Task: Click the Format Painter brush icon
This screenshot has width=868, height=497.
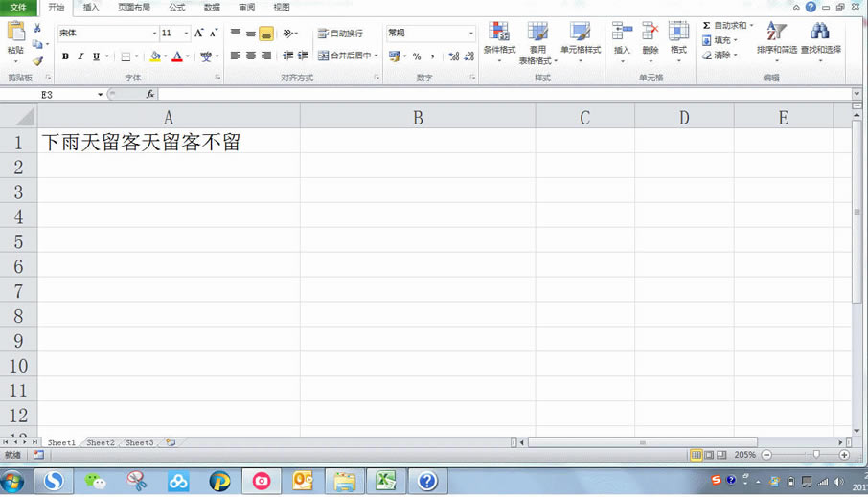Action: tap(37, 61)
